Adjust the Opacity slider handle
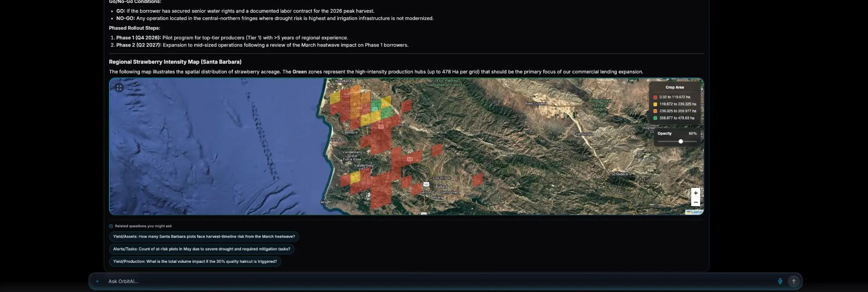The width and height of the screenshot is (868, 292). pyautogui.click(x=681, y=141)
